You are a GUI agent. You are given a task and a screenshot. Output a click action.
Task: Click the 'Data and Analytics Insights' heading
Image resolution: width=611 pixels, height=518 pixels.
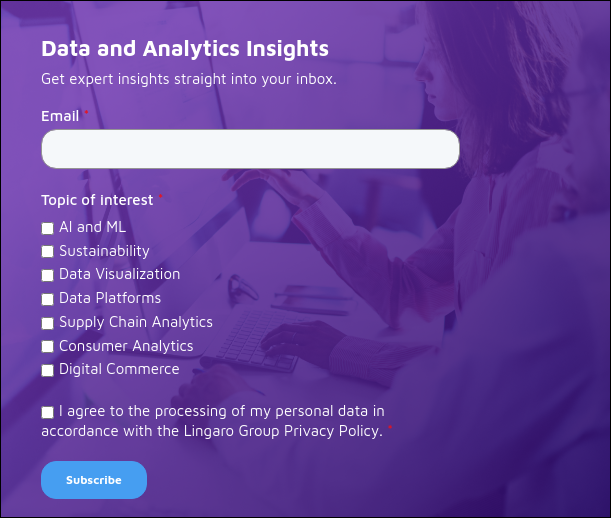pos(185,49)
